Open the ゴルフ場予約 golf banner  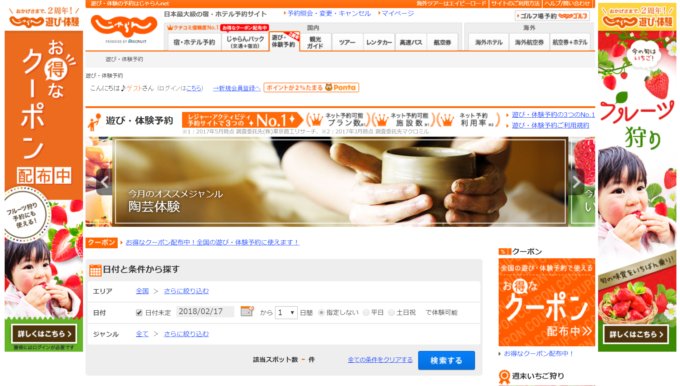click(x=552, y=16)
